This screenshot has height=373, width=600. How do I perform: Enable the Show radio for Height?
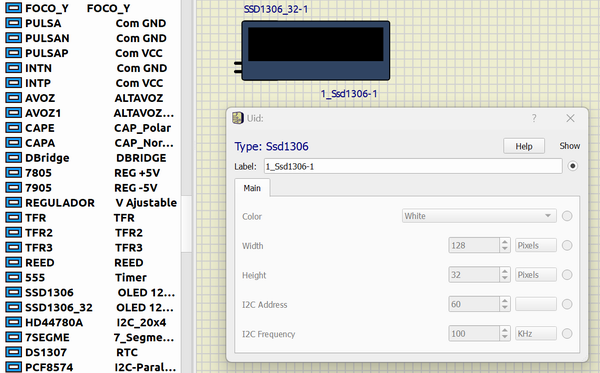(x=567, y=275)
